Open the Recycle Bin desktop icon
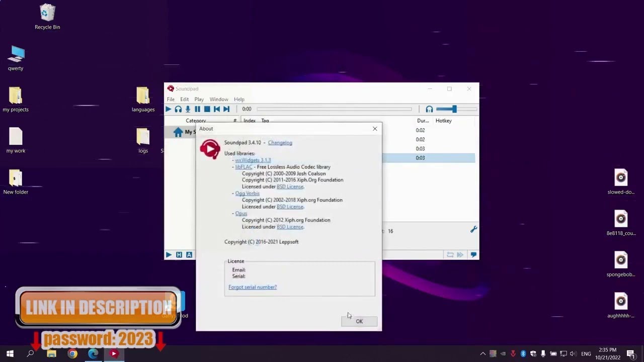The image size is (644, 362). click(47, 17)
